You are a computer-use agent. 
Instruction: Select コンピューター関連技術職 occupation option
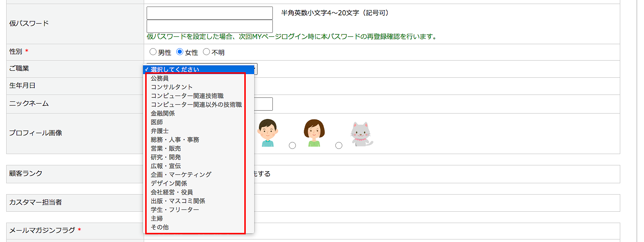point(187,96)
